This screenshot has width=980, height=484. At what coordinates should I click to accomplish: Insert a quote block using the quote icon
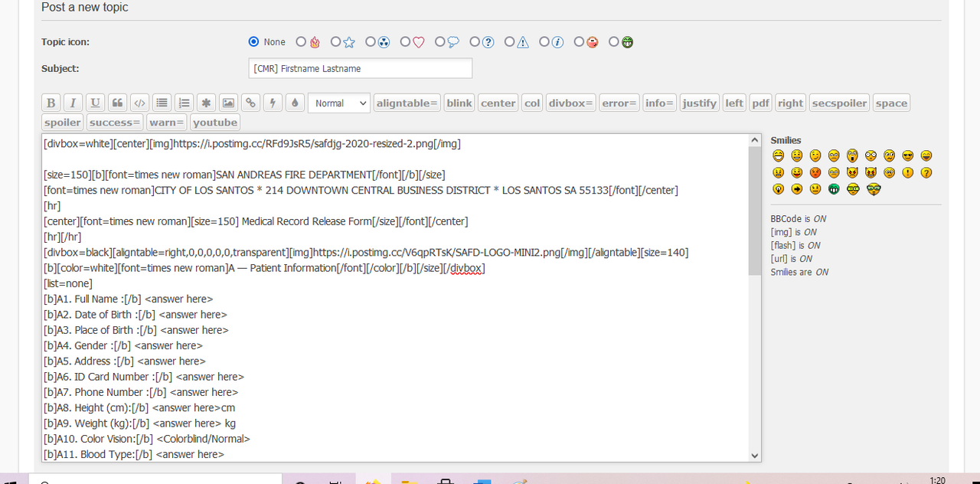[x=117, y=103]
